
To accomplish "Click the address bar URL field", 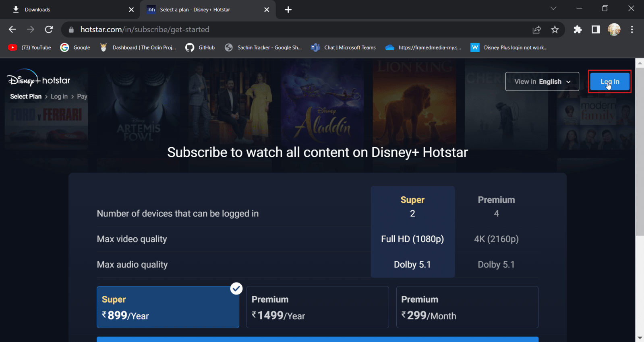I will tap(282, 29).
